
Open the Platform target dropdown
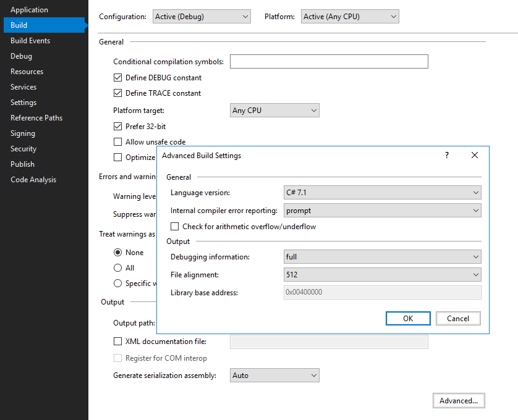coord(274,111)
